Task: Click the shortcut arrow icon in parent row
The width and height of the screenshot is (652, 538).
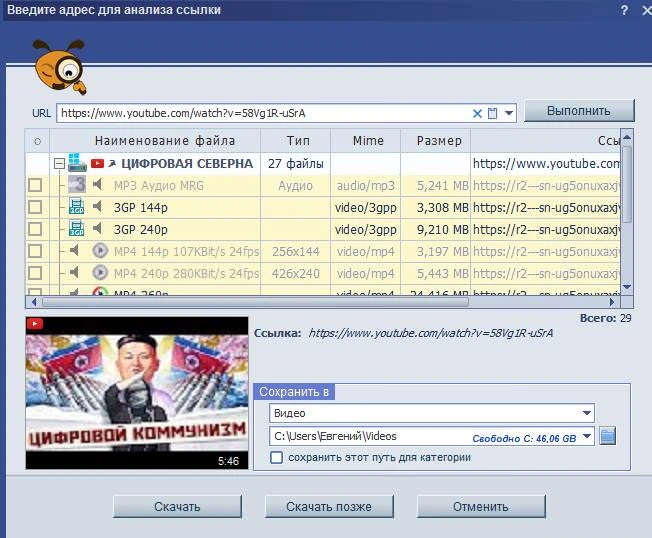Action: (x=112, y=164)
